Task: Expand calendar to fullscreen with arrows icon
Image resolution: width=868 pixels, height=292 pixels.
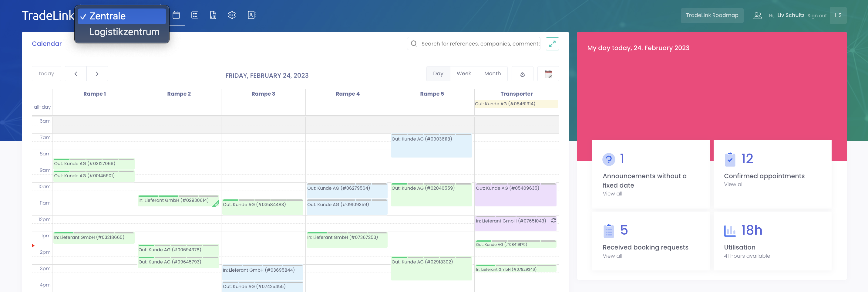Action: [552, 44]
